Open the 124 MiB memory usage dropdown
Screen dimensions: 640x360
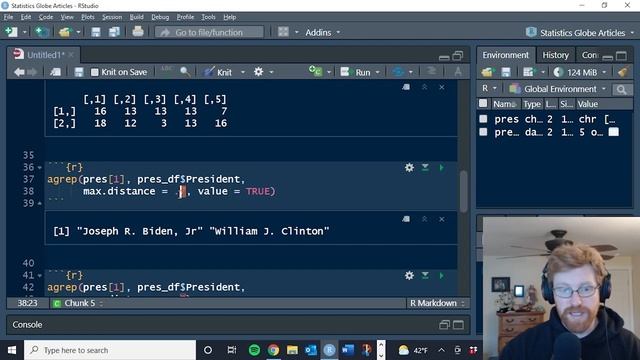581,73
